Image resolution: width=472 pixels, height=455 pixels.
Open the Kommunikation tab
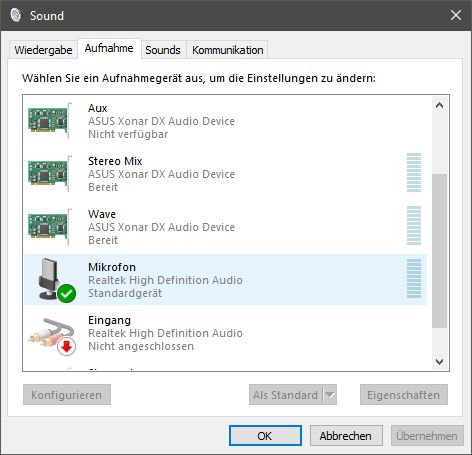point(228,50)
